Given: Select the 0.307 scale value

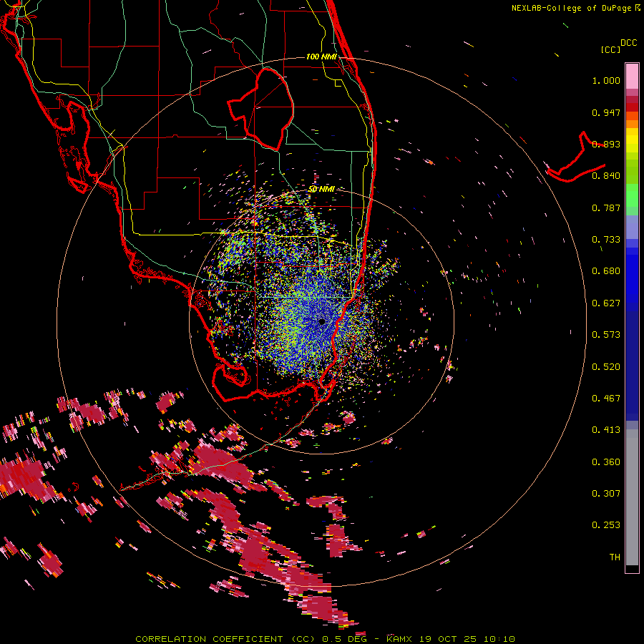Looking at the screenshot, I should click(x=606, y=494).
